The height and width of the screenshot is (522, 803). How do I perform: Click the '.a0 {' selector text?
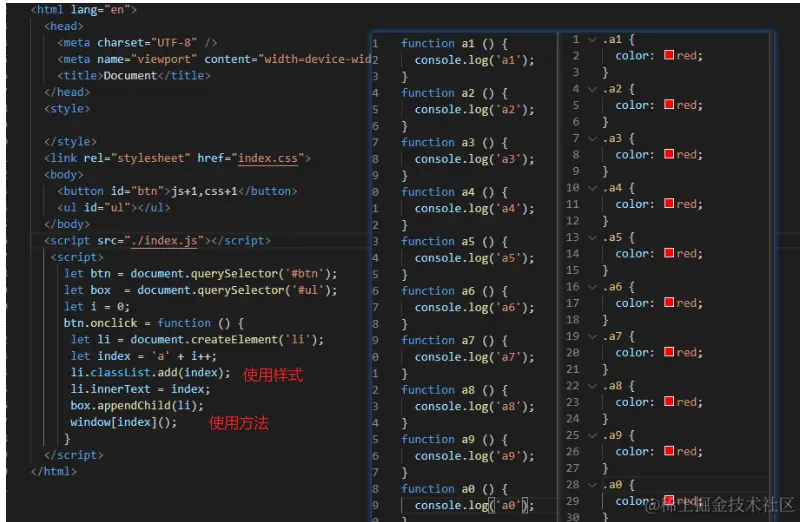tap(619, 485)
